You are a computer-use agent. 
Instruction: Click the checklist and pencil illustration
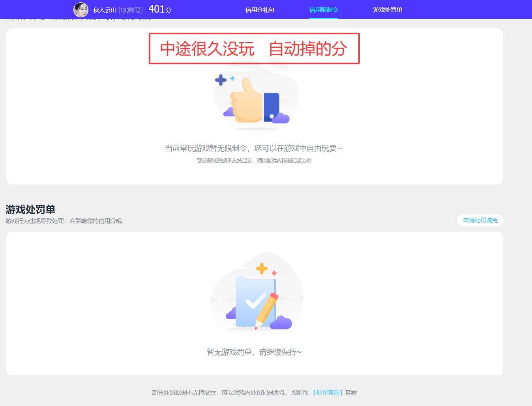click(x=257, y=294)
